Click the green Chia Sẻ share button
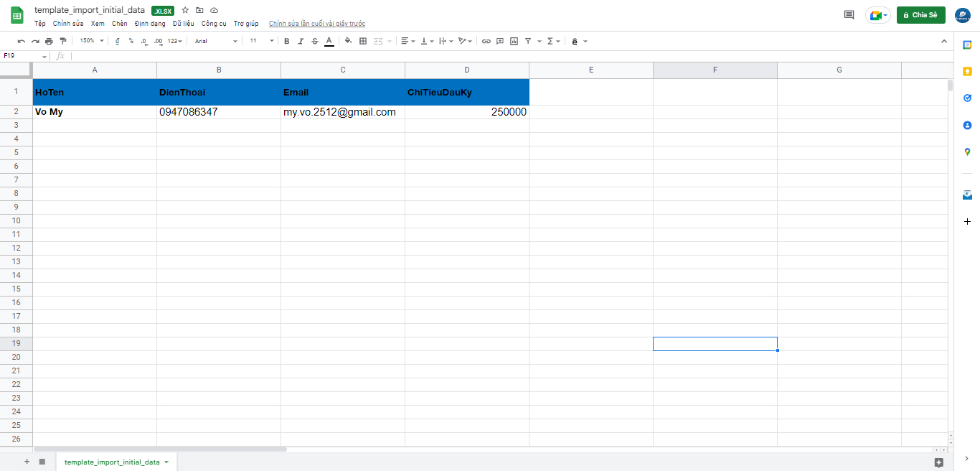This screenshot has width=980, height=471. [920, 15]
